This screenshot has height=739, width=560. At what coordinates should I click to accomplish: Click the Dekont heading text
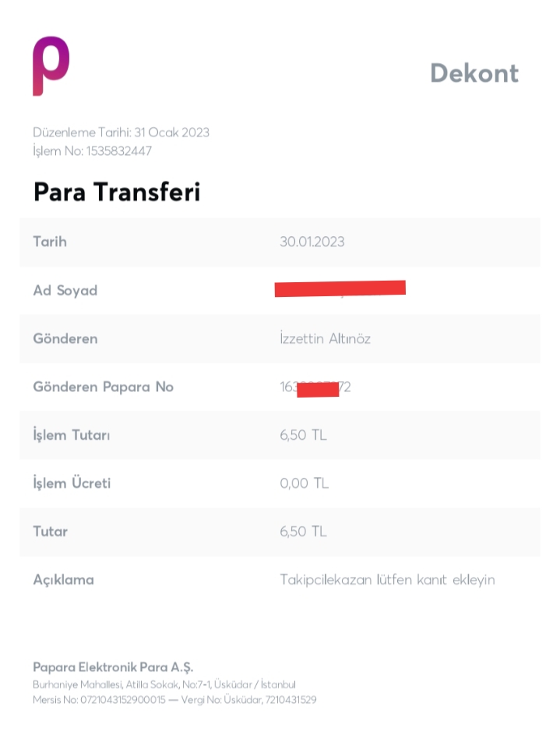click(474, 72)
